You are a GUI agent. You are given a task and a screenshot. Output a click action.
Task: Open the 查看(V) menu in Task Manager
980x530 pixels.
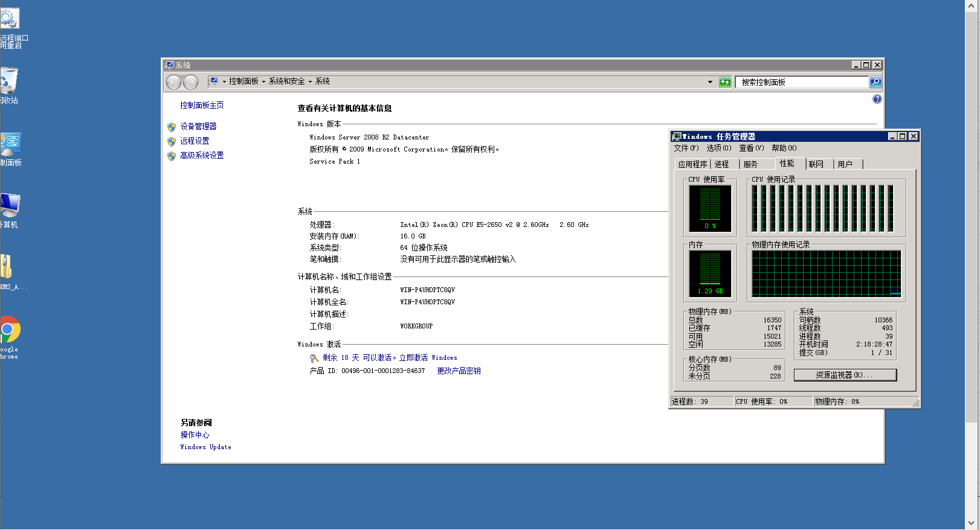click(x=751, y=148)
